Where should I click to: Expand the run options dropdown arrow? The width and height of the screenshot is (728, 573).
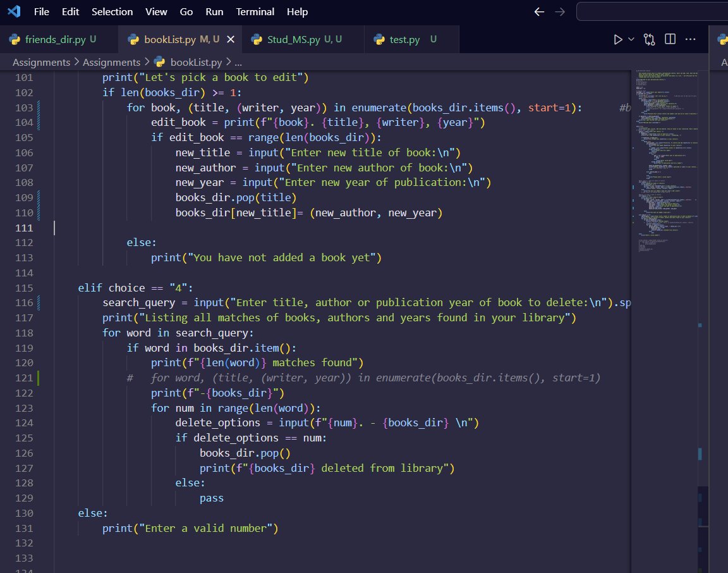click(631, 39)
